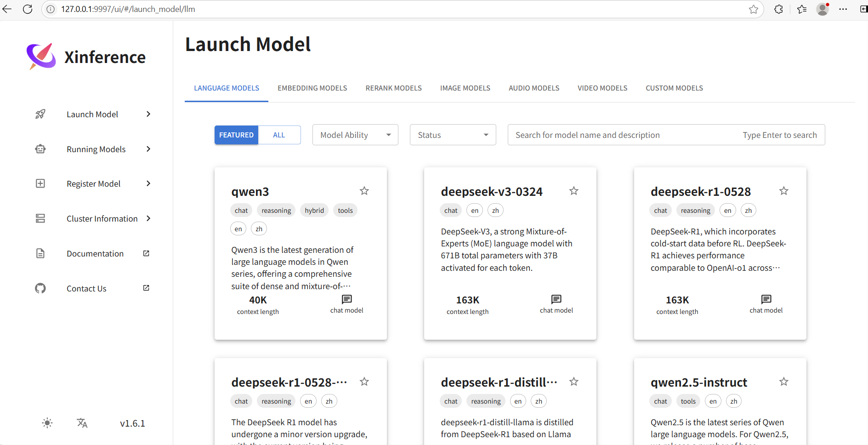Click chat model icon on qwen3 card
868x445 pixels.
pos(347,299)
